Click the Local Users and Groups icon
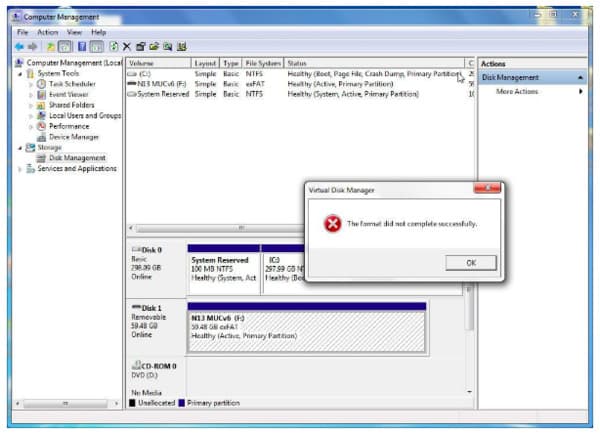The image size is (600, 434). [x=41, y=116]
